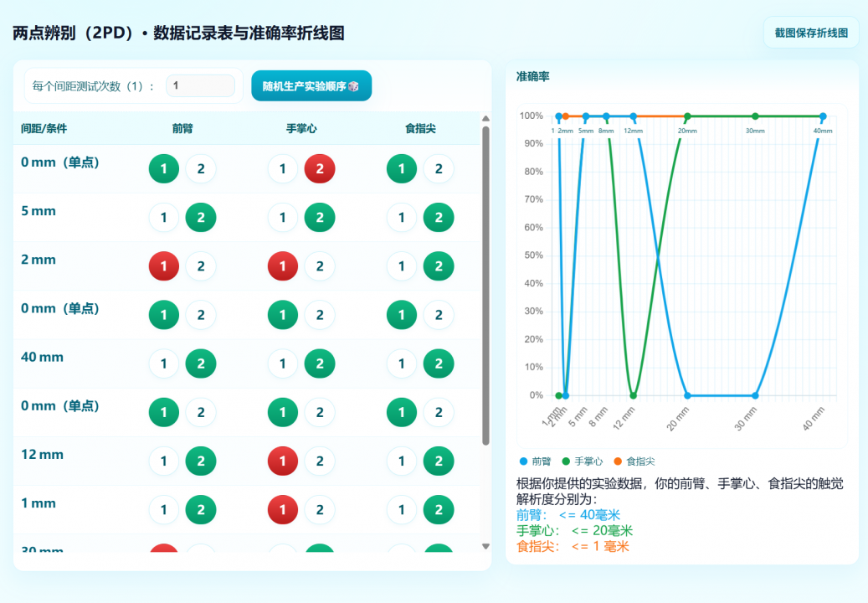The image size is (868, 603).
Task: Click the blue 前臂 data point at 40mm
Action: (x=823, y=116)
